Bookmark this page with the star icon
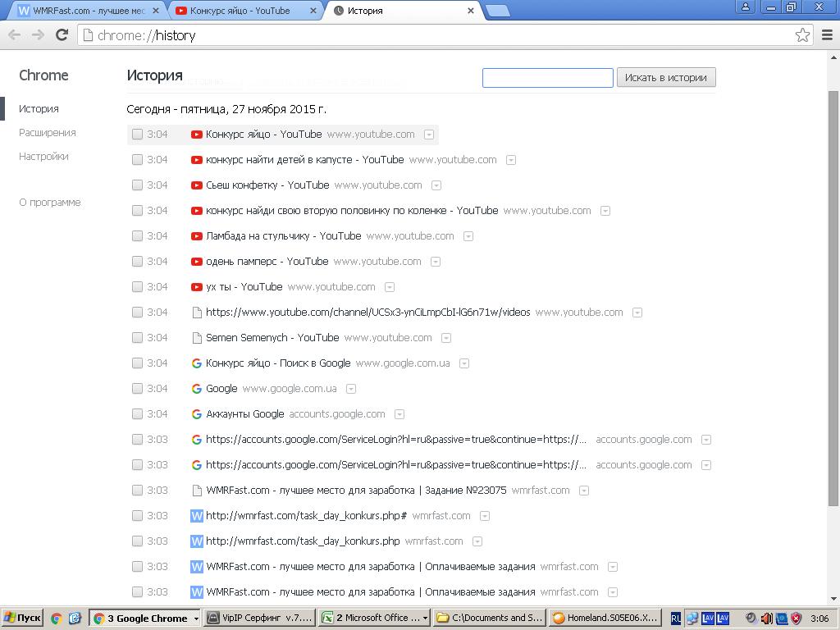This screenshot has width=840, height=630. (x=802, y=34)
